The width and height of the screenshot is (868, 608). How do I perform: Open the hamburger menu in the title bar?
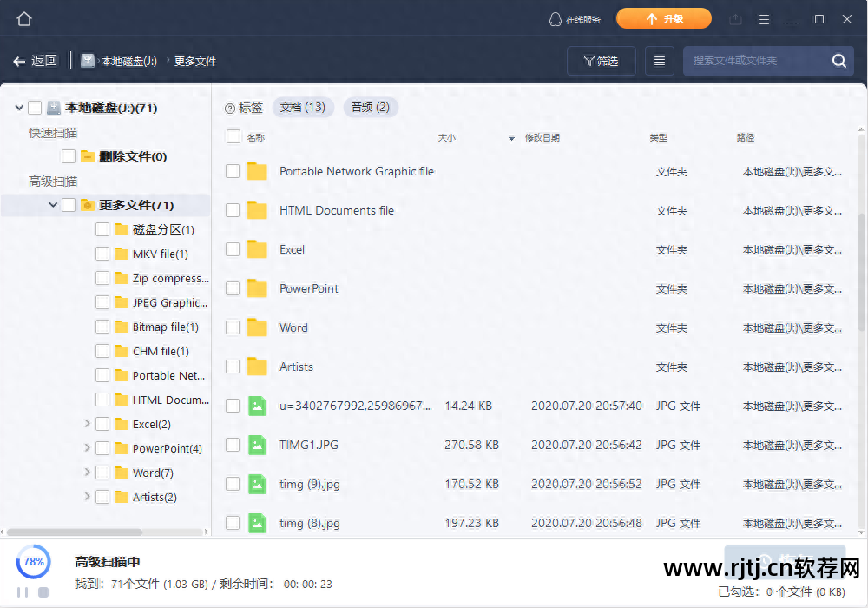coord(762,18)
